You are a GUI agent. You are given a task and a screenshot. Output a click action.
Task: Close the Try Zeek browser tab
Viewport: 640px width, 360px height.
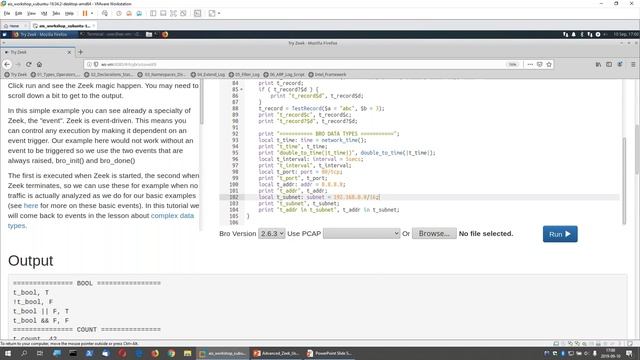69,52
